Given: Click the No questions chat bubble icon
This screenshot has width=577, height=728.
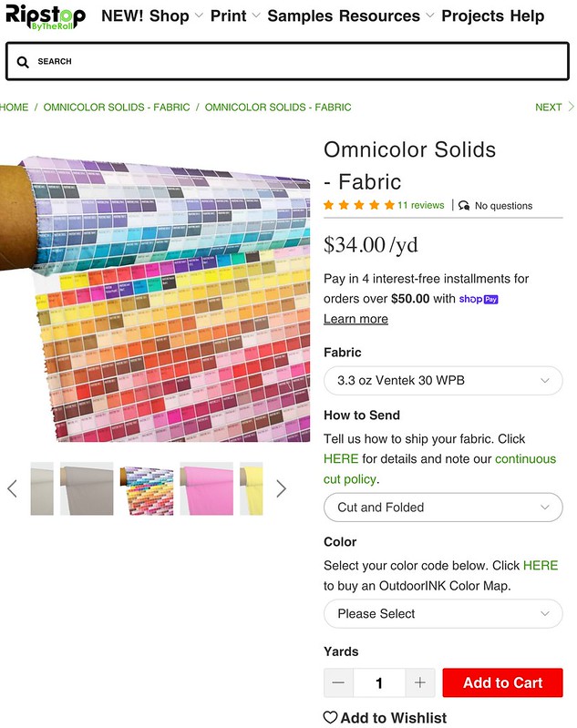Looking at the screenshot, I should pyautogui.click(x=465, y=206).
